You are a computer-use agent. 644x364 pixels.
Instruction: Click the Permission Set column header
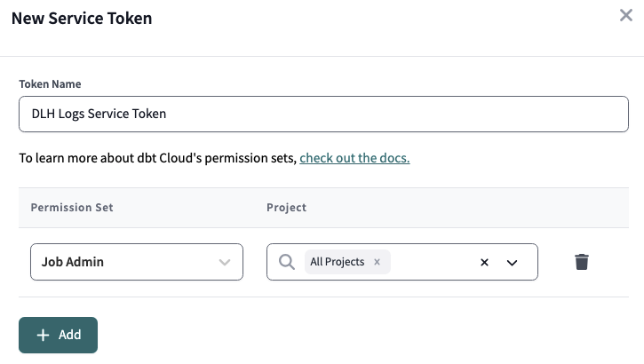coord(72,208)
